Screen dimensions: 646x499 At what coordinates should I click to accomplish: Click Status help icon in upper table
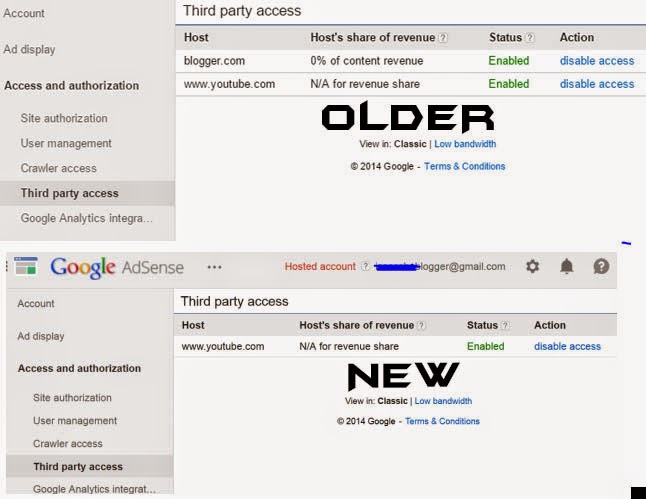point(531,38)
